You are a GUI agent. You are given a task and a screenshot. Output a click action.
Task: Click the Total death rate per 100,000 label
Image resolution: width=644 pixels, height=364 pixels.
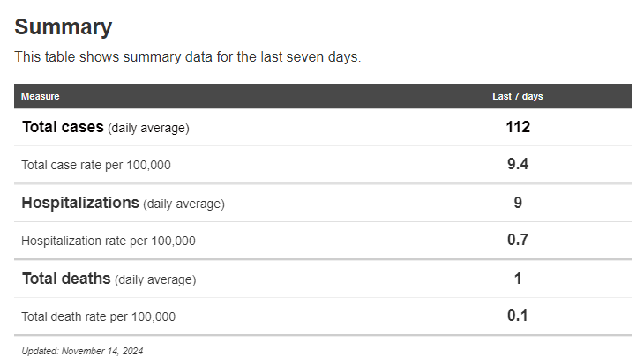99,316
